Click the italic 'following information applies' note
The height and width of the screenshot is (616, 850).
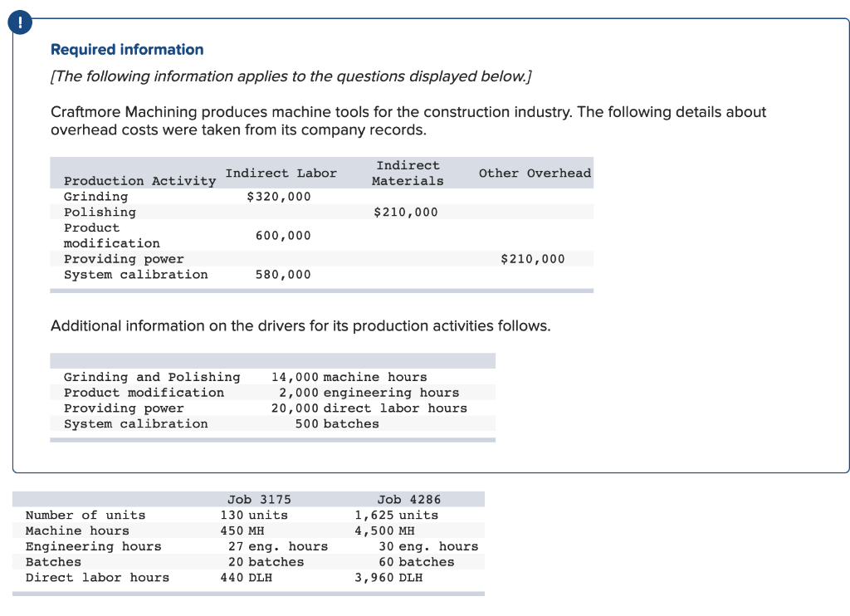(x=291, y=76)
